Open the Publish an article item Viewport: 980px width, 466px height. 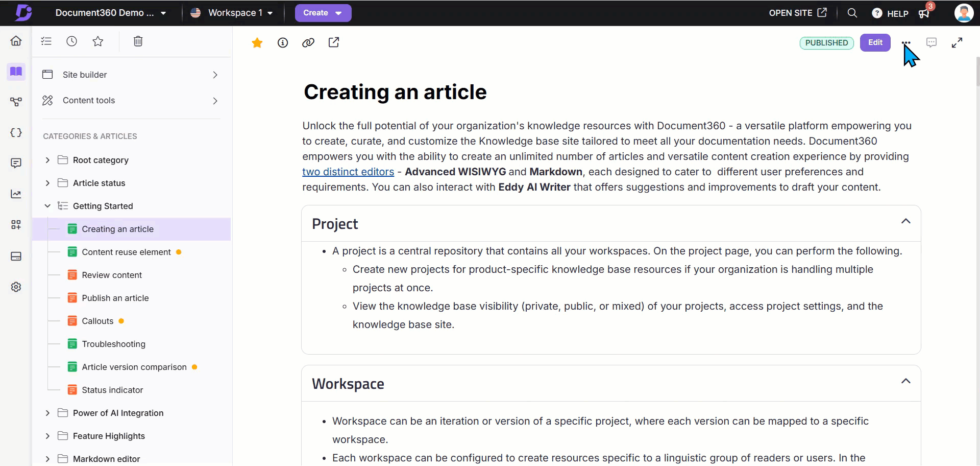(x=115, y=298)
